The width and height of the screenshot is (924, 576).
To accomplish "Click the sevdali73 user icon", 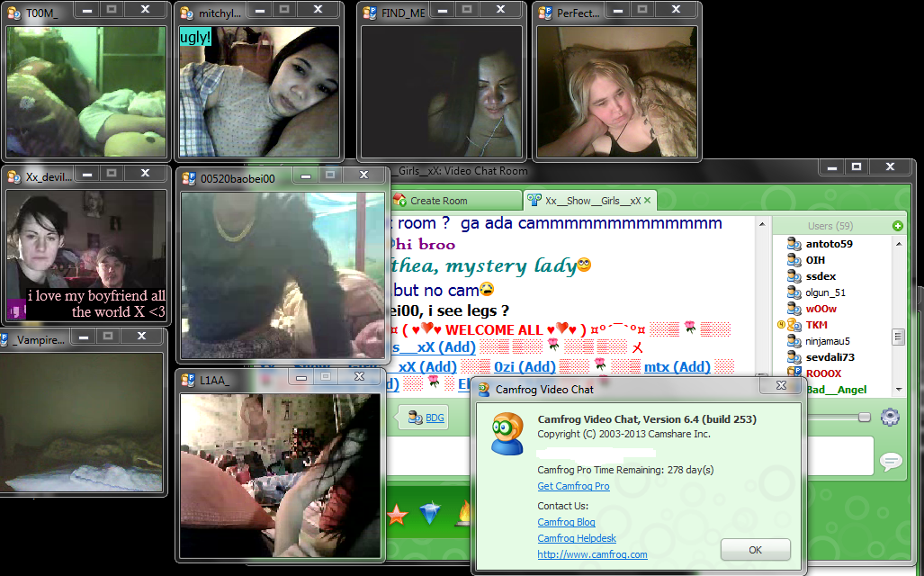I will [794, 356].
